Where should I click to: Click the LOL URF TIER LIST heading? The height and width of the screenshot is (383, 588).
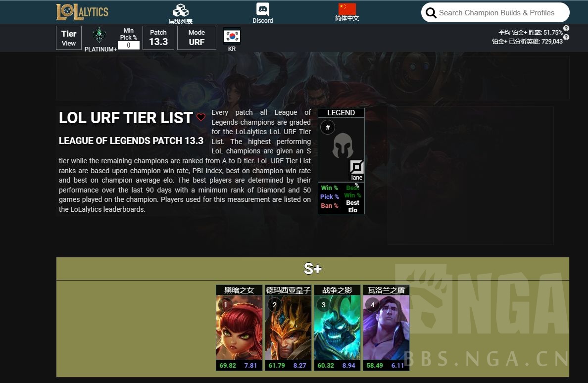point(126,118)
